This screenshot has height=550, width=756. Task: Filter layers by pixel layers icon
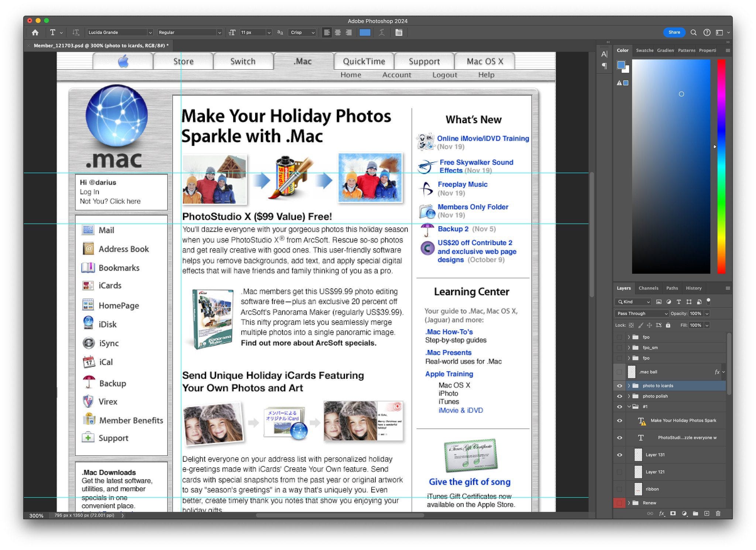(x=659, y=302)
